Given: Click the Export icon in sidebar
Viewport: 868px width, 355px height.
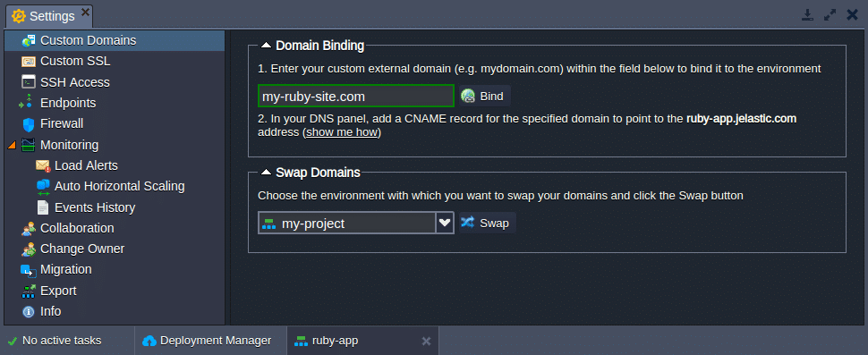Looking at the screenshot, I should tap(29, 291).
